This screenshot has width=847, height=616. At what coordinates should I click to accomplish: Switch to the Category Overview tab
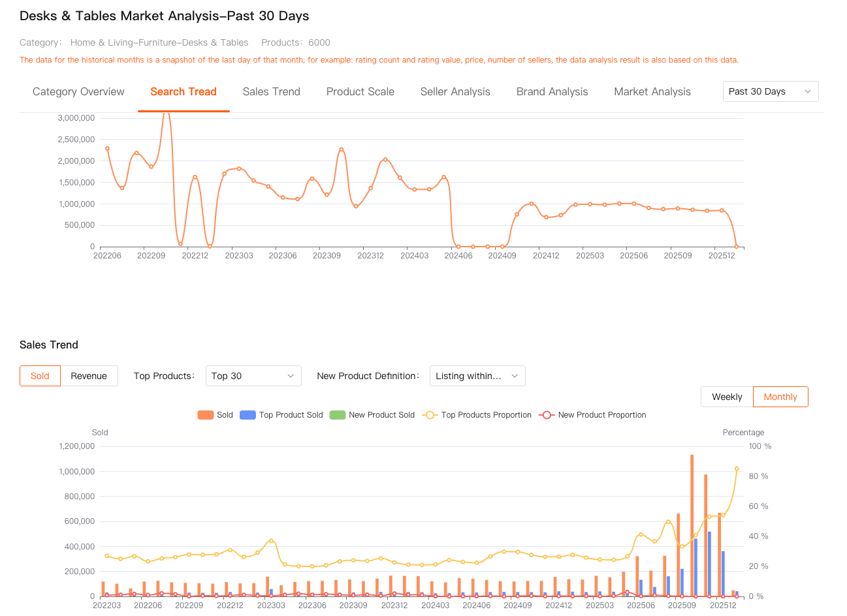click(x=78, y=91)
